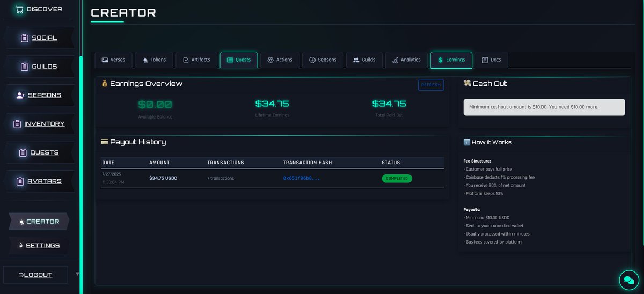This screenshot has height=294, width=644.
Task: Click the 7/27/2025 date cell
Action: pyautogui.click(x=111, y=174)
